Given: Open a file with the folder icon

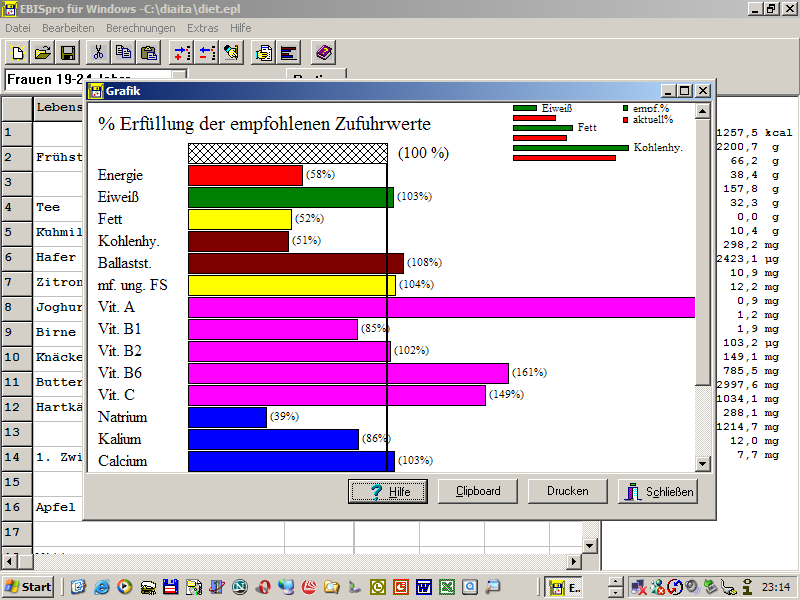Looking at the screenshot, I should (43, 52).
